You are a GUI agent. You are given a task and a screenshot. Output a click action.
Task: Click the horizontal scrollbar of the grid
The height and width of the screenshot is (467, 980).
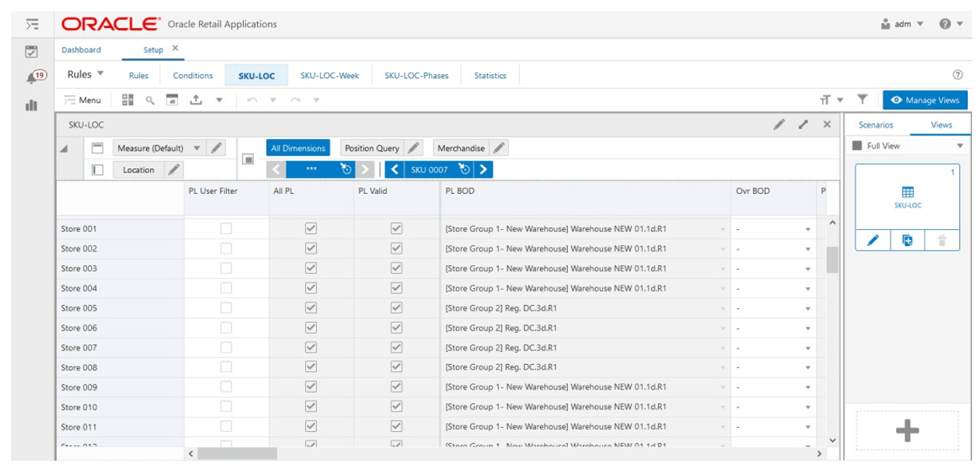coord(504,453)
